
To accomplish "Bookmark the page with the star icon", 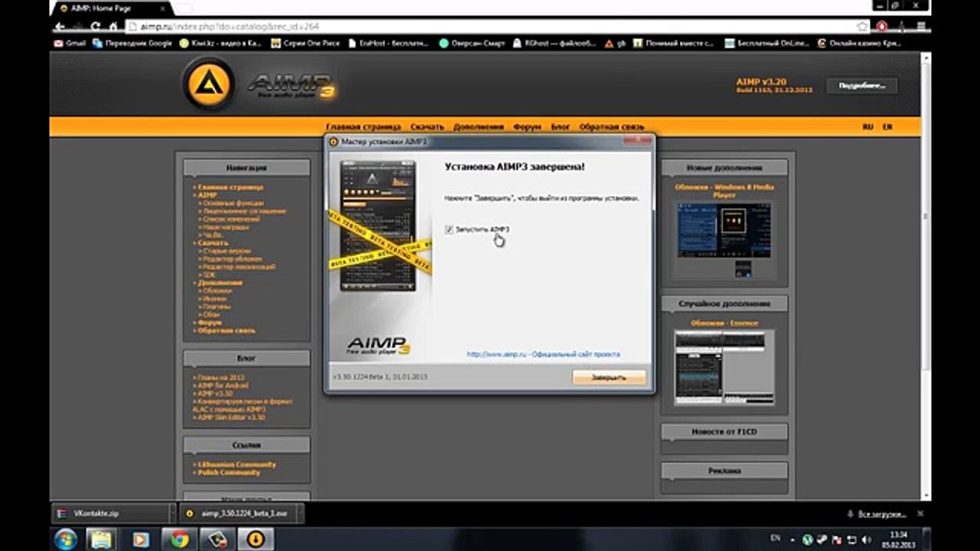I will pyautogui.click(x=863, y=26).
